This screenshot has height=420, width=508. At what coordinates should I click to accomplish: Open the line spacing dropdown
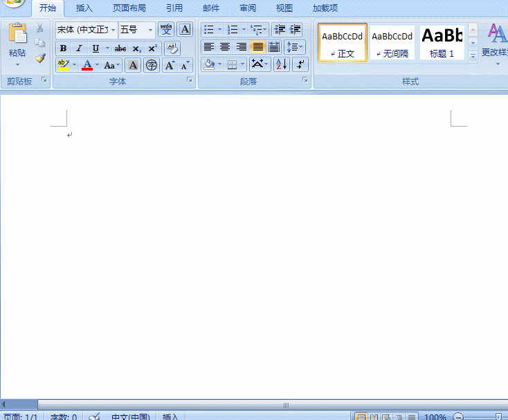[295, 47]
